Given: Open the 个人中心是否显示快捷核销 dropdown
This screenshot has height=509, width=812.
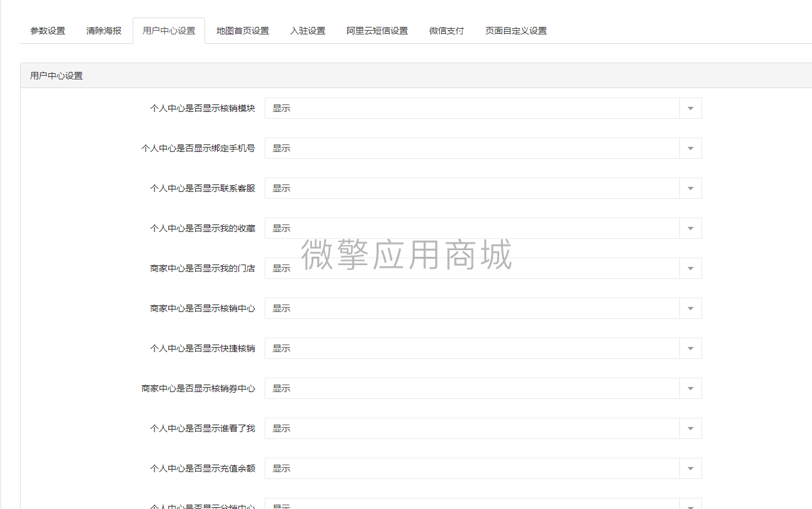Looking at the screenshot, I should click(483, 348).
